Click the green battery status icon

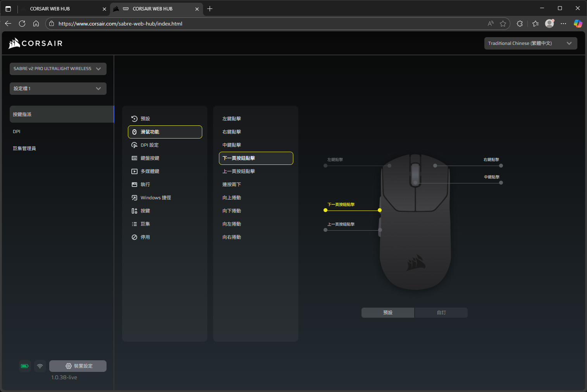tap(25, 366)
